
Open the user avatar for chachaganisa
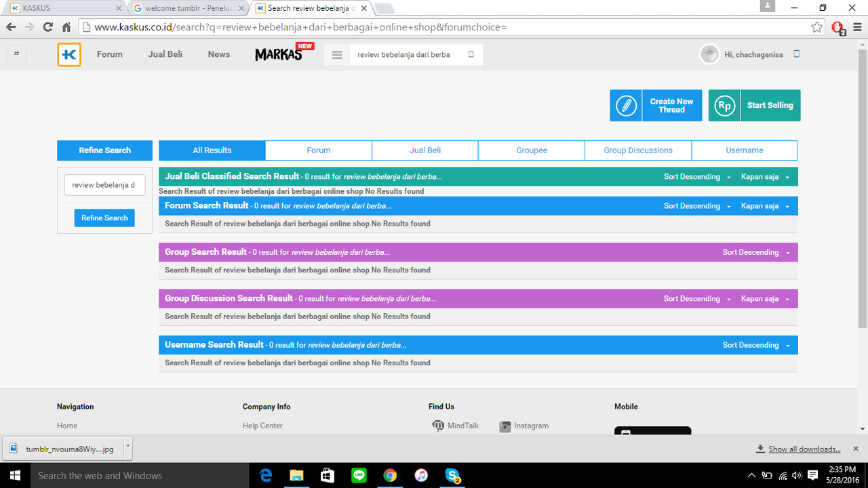point(709,55)
